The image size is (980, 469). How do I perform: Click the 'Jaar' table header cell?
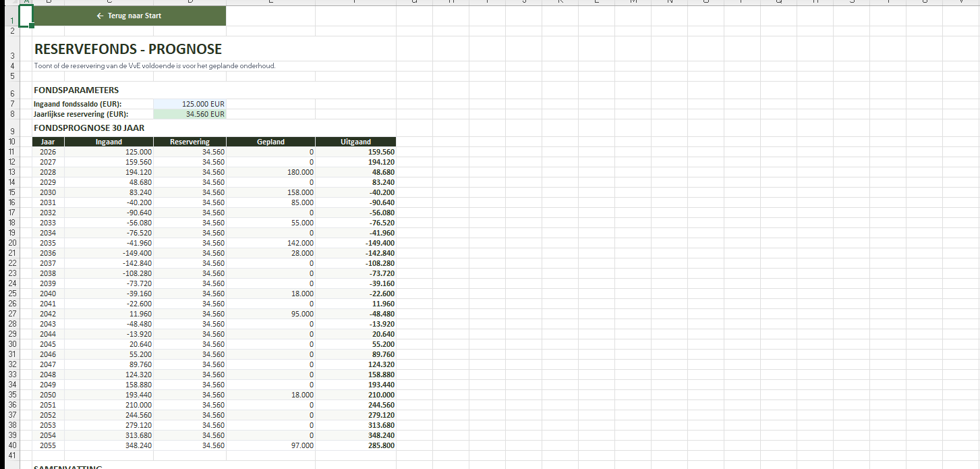48,142
